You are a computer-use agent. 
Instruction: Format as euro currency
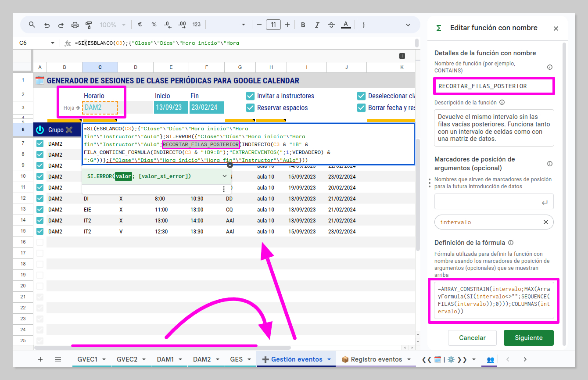140,25
